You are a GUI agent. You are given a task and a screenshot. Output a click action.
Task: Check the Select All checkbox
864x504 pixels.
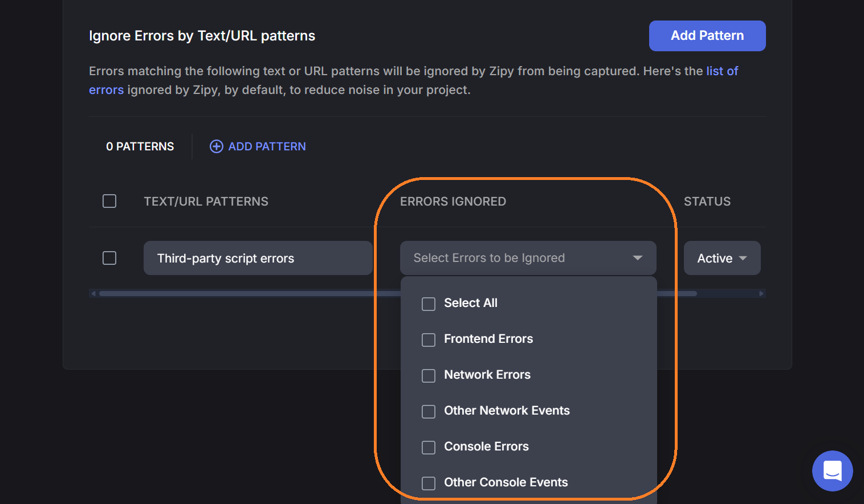429,304
